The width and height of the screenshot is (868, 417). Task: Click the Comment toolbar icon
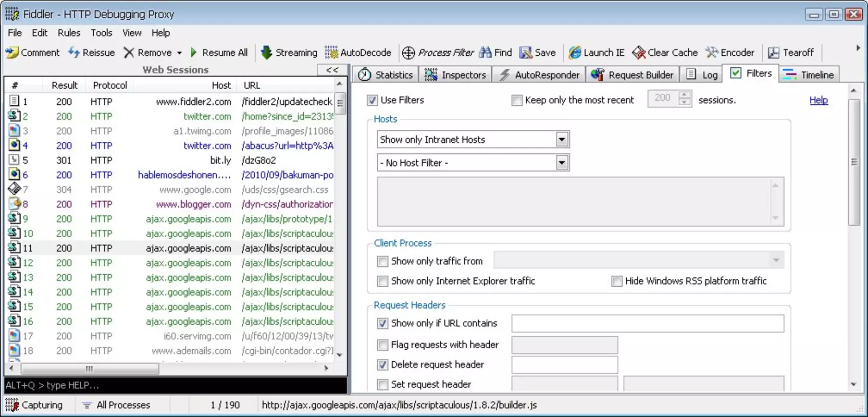12,53
